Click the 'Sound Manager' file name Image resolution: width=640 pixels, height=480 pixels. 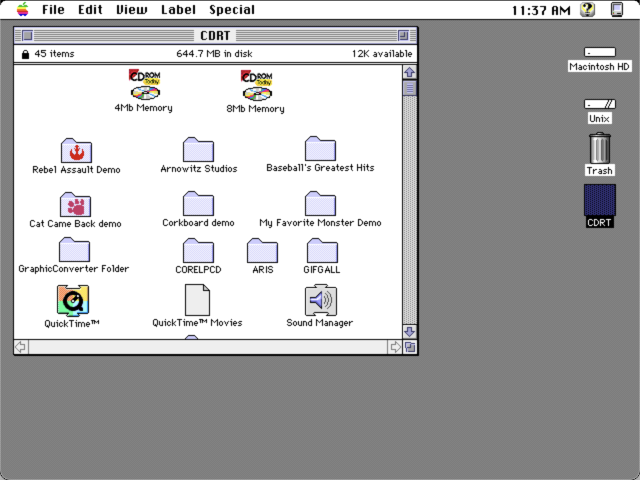pos(320,322)
